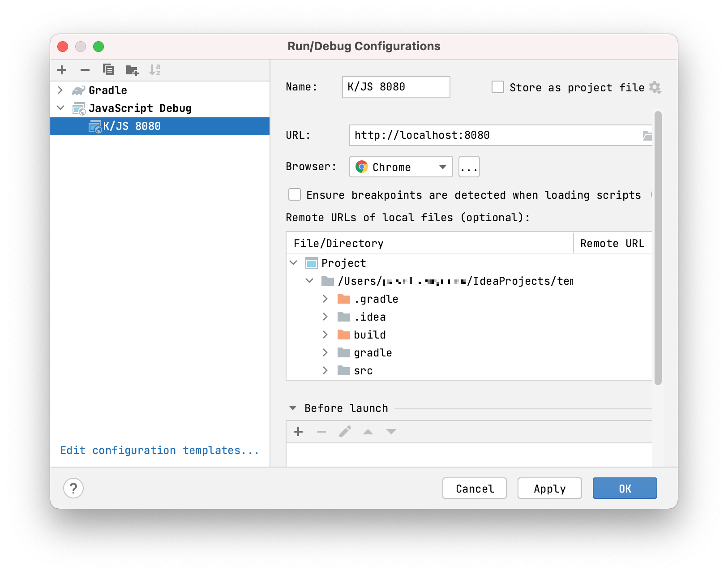
Task: Click the Name input field
Action: point(396,87)
